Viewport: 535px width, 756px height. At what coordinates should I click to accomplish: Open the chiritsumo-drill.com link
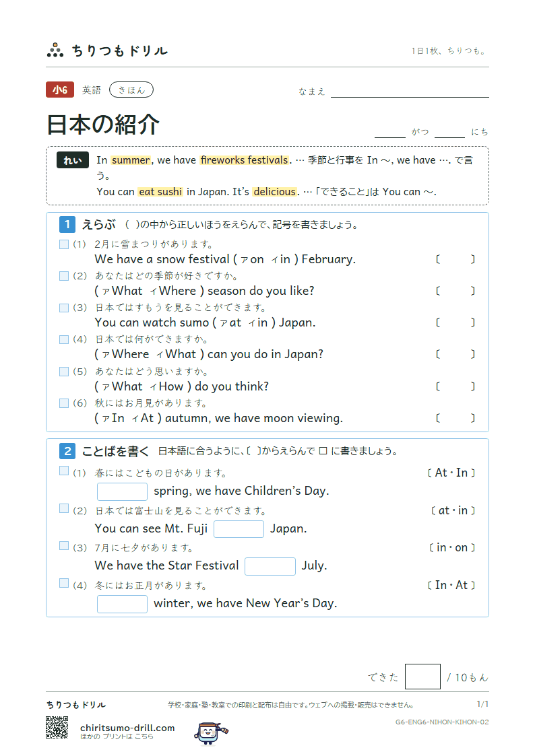(x=127, y=728)
